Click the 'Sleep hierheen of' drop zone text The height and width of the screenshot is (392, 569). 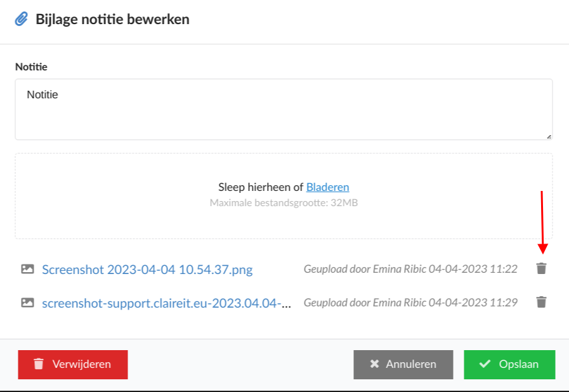pyautogui.click(x=261, y=187)
